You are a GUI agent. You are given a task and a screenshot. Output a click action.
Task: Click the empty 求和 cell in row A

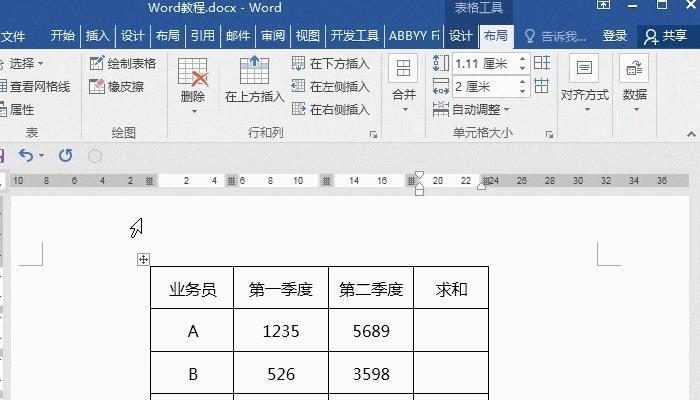point(451,330)
